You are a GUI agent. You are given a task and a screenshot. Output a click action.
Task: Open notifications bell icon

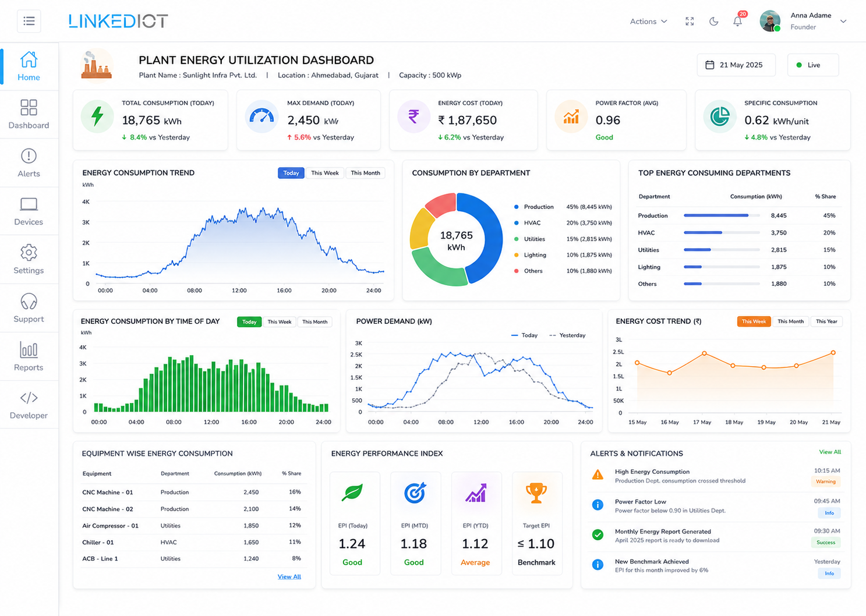[737, 22]
